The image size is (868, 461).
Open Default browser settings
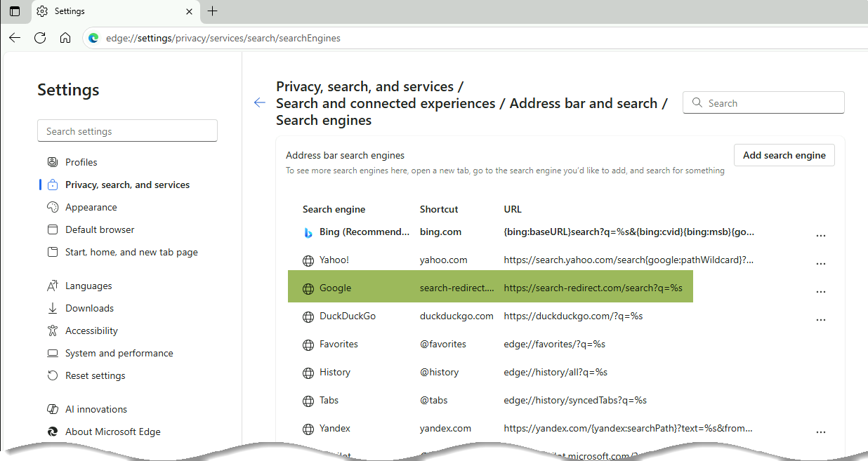click(x=100, y=229)
